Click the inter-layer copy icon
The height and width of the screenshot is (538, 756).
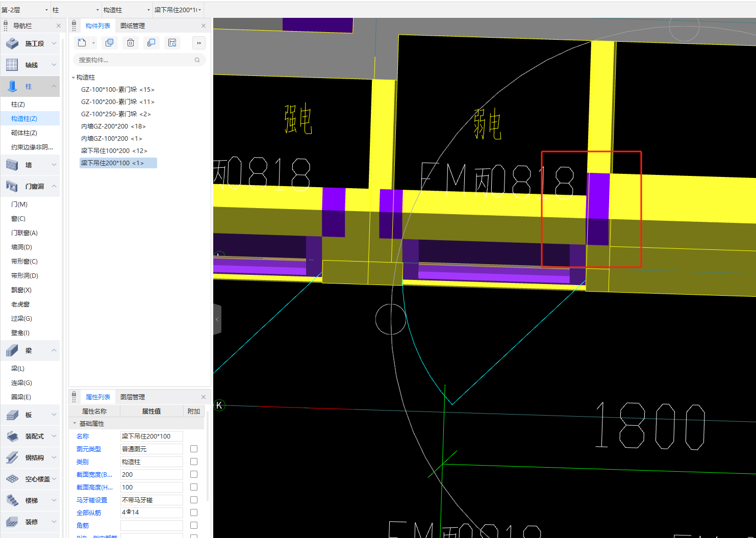coord(151,43)
